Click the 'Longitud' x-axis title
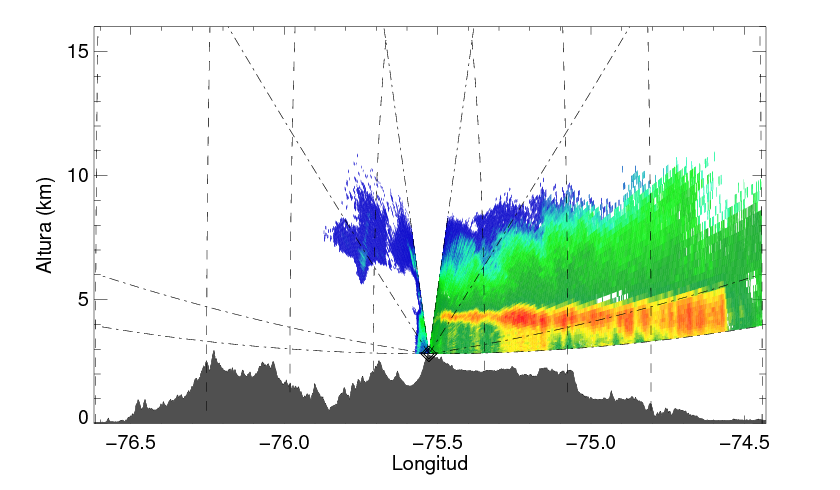Screen dimensions: 840x490 [x=430, y=463]
